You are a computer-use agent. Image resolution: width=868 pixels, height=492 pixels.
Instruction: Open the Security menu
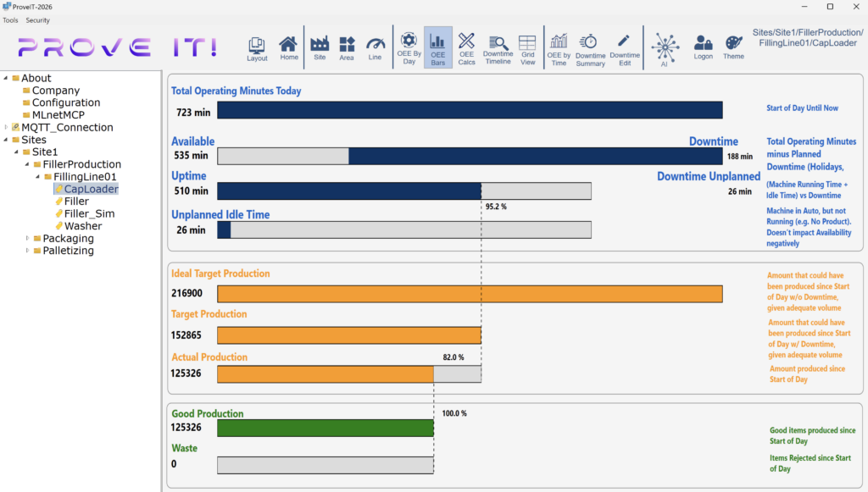point(37,19)
